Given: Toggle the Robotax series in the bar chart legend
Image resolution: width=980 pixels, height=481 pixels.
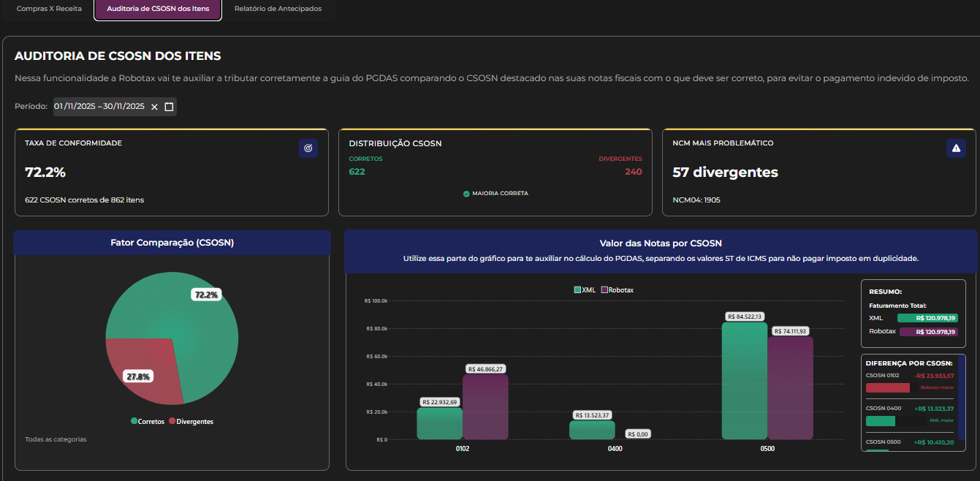Looking at the screenshot, I should (x=617, y=290).
